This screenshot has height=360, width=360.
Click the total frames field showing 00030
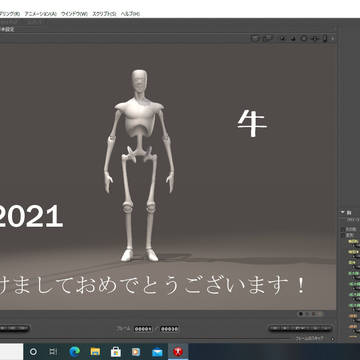169,329
